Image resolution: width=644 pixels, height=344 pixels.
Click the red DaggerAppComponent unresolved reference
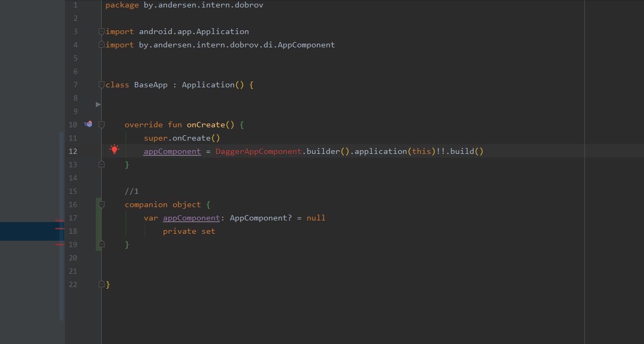click(x=258, y=151)
